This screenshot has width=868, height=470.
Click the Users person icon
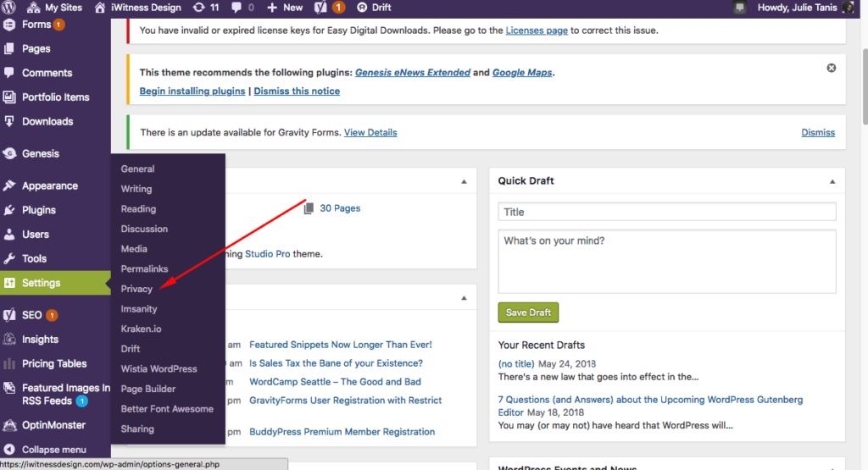(x=8, y=235)
